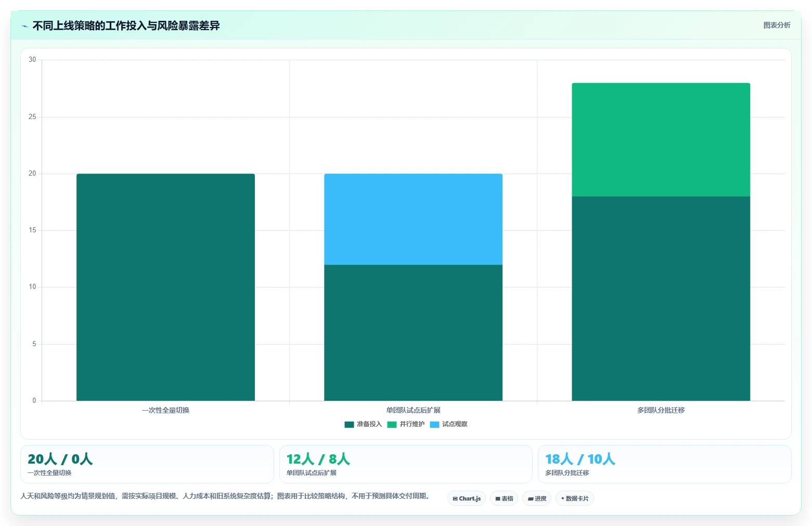812x526 pixels.
Task: Click the 多团队分批迁移 caption in third card
Action: tap(567, 473)
